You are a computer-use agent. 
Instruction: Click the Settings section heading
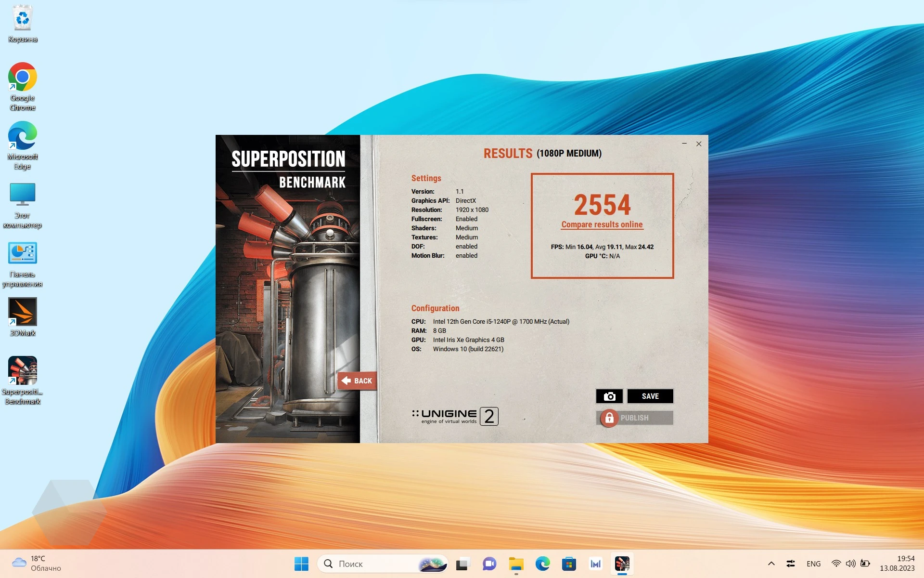pyautogui.click(x=426, y=178)
